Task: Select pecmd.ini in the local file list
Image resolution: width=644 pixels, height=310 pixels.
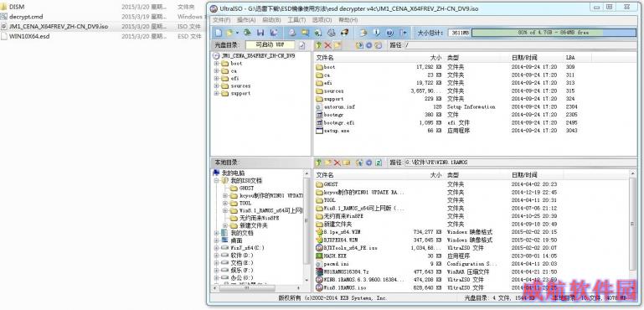Action: point(332,264)
